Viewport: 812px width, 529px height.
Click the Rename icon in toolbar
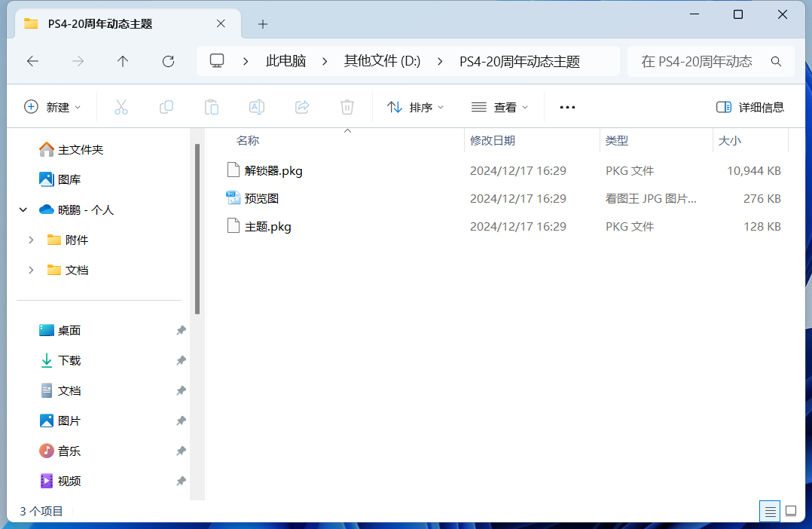click(x=256, y=107)
